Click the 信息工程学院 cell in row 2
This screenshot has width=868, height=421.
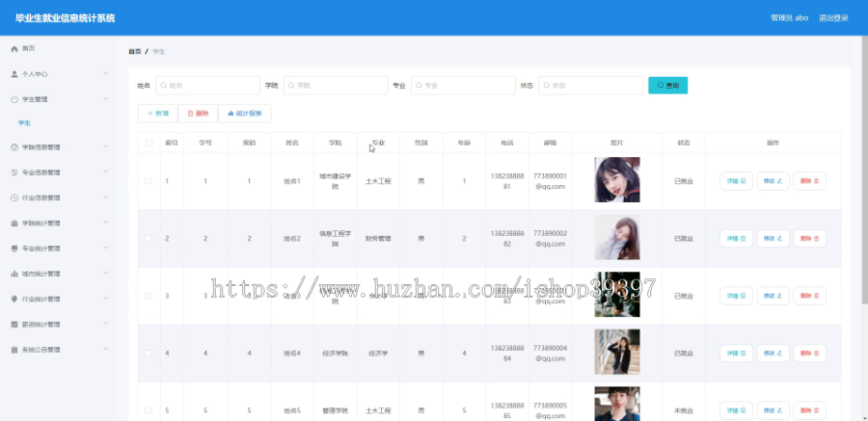click(336, 238)
